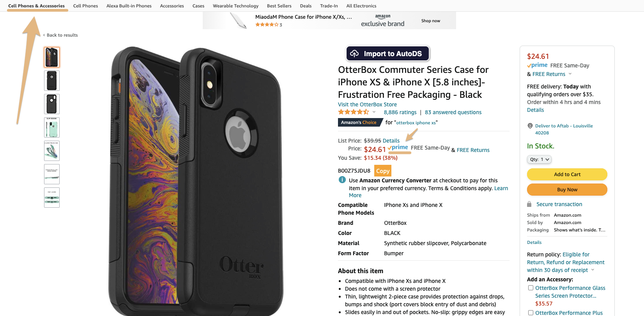Viewport: 644px width, 316px height.
Task: Click the prime logo in the buy box
Action: coord(537,65)
